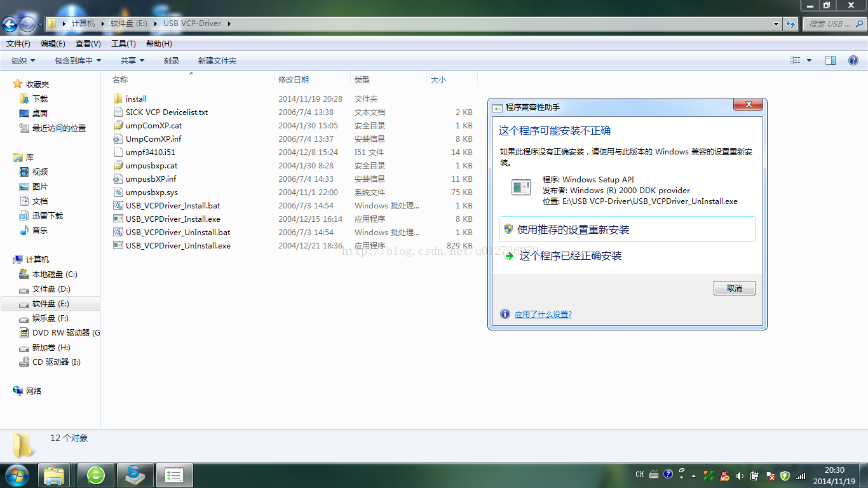Click file name USB_VCPDriver_UnInstall.bat
Screen dimensions: 868x488
178,232
